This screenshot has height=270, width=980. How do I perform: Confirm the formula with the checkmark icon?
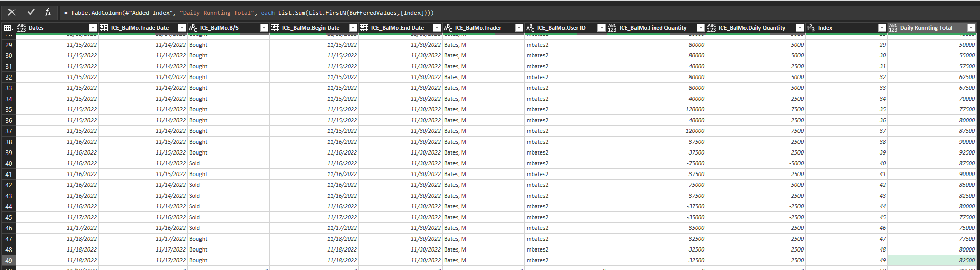(31, 12)
